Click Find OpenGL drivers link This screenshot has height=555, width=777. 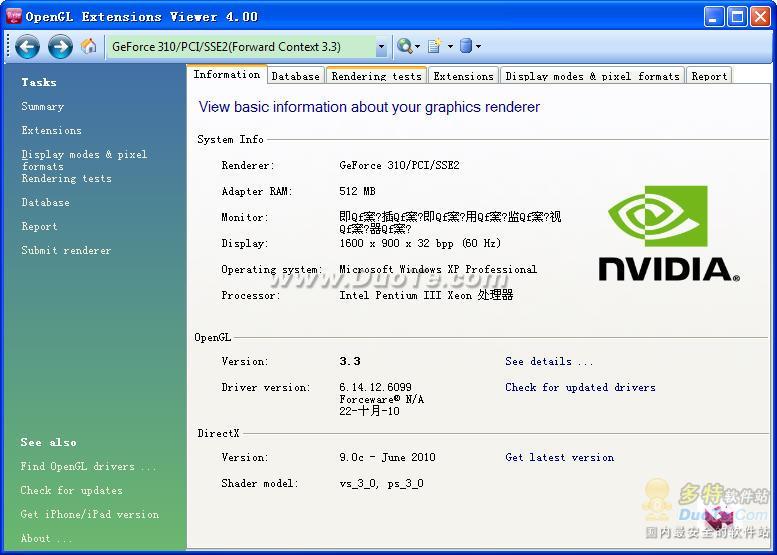click(x=88, y=466)
